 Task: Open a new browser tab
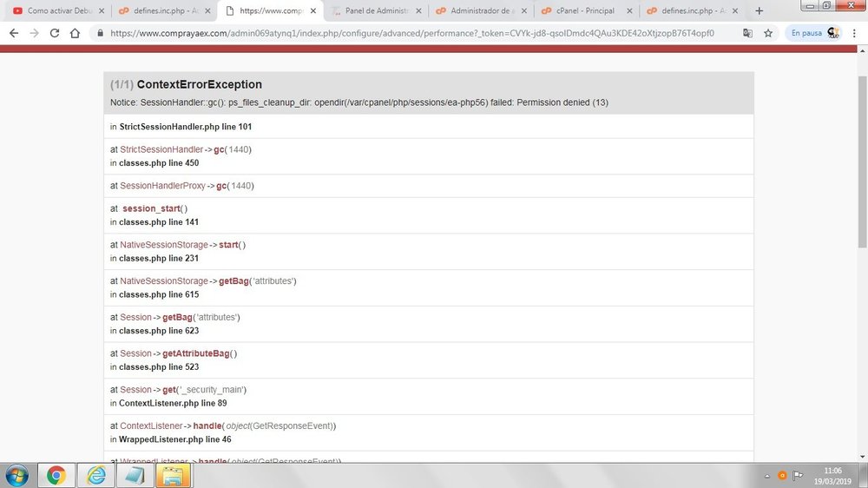coord(759,10)
